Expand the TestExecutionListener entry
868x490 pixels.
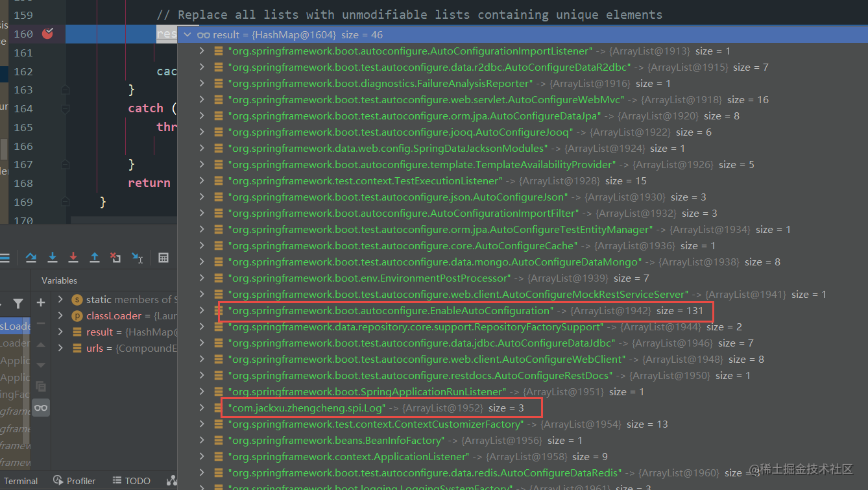coord(202,180)
